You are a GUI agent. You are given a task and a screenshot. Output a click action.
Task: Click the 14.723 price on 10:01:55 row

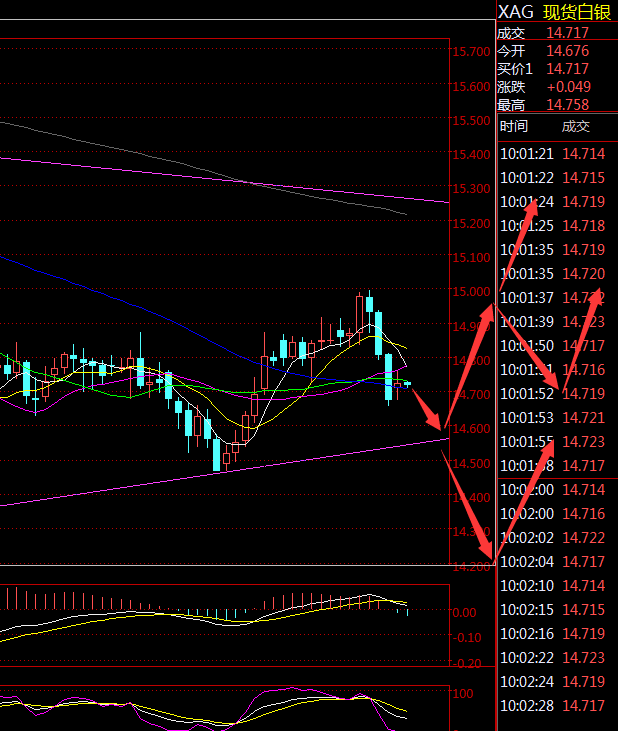pyautogui.click(x=584, y=442)
